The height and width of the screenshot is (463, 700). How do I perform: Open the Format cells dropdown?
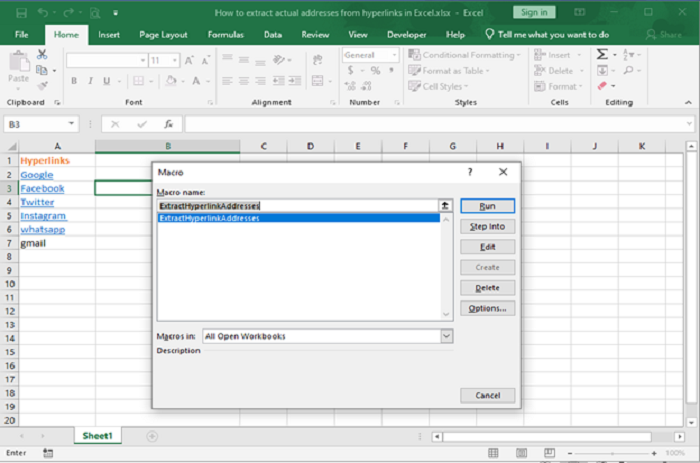point(559,86)
